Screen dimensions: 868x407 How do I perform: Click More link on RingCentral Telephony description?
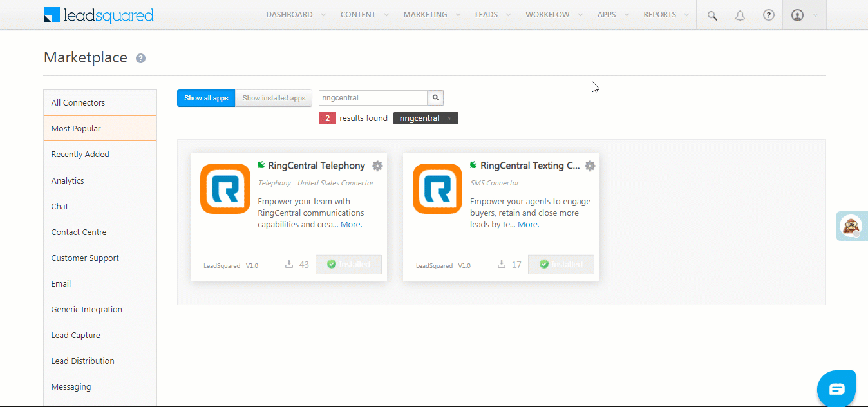point(351,225)
